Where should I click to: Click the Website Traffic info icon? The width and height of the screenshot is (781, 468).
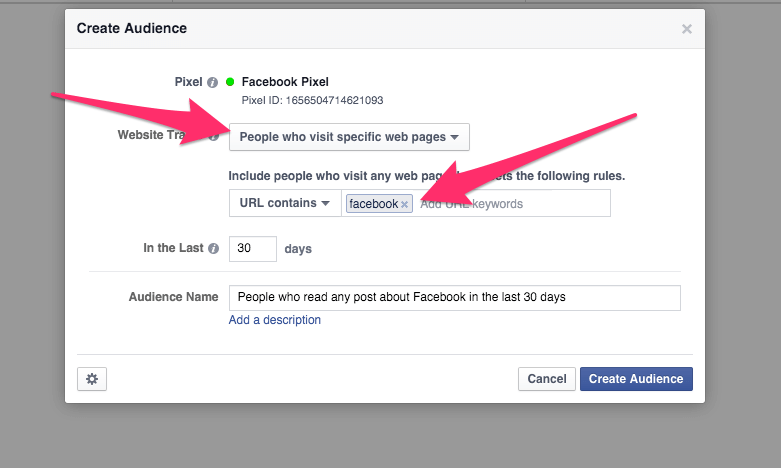point(213,136)
